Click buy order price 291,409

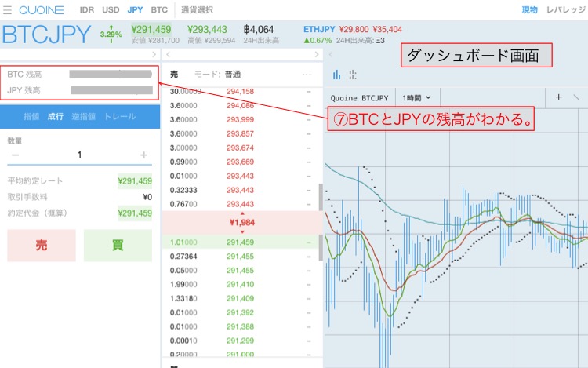tap(240, 299)
